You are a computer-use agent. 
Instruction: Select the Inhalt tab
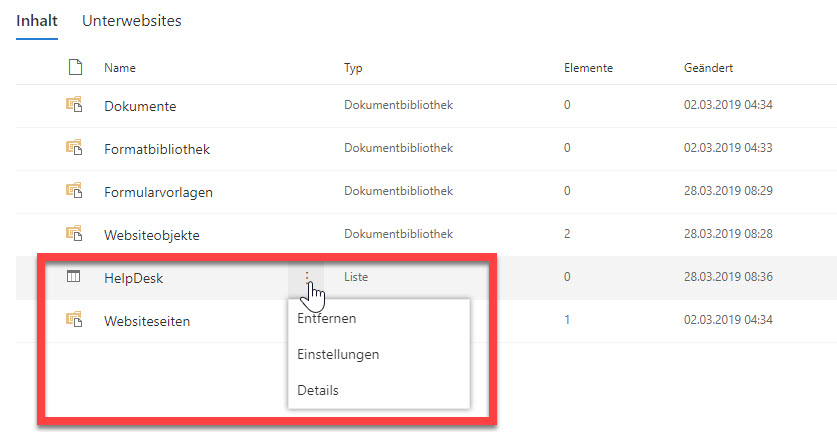point(37,21)
